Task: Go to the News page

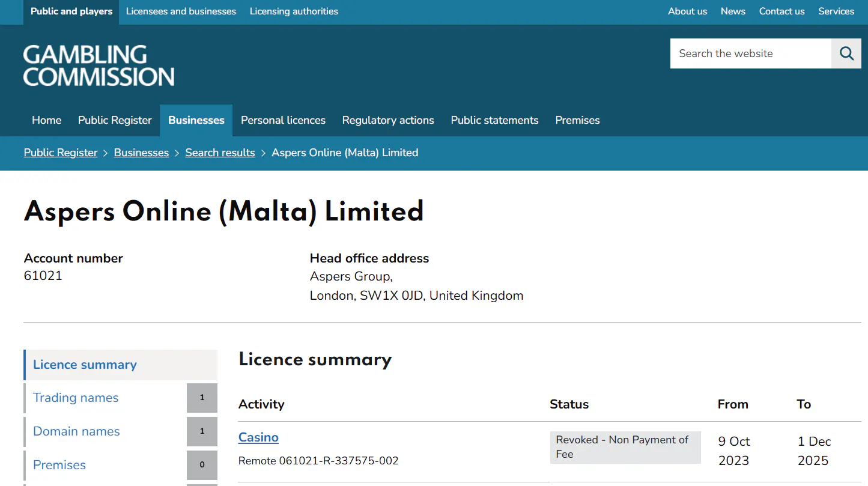Action: (x=733, y=11)
